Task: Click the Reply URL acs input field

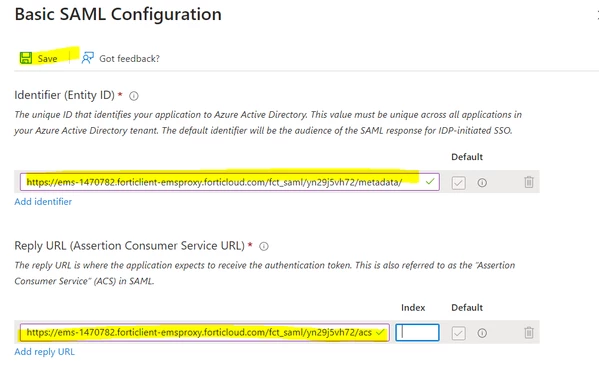Action: pyautogui.click(x=205, y=333)
